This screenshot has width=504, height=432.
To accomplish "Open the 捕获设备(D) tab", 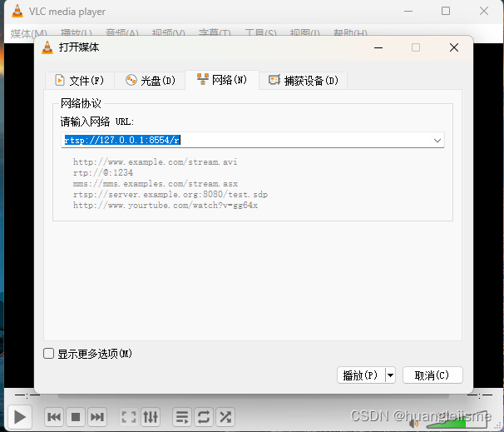I will click(x=304, y=81).
